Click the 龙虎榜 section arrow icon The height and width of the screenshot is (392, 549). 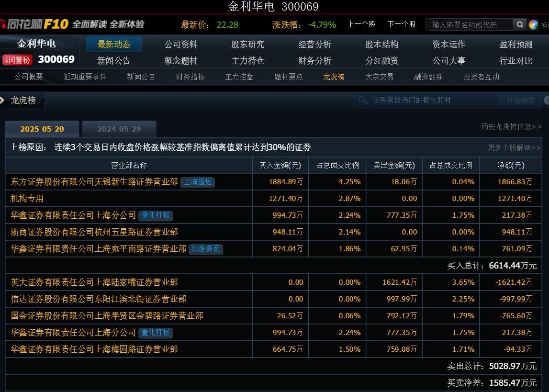point(2,101)
